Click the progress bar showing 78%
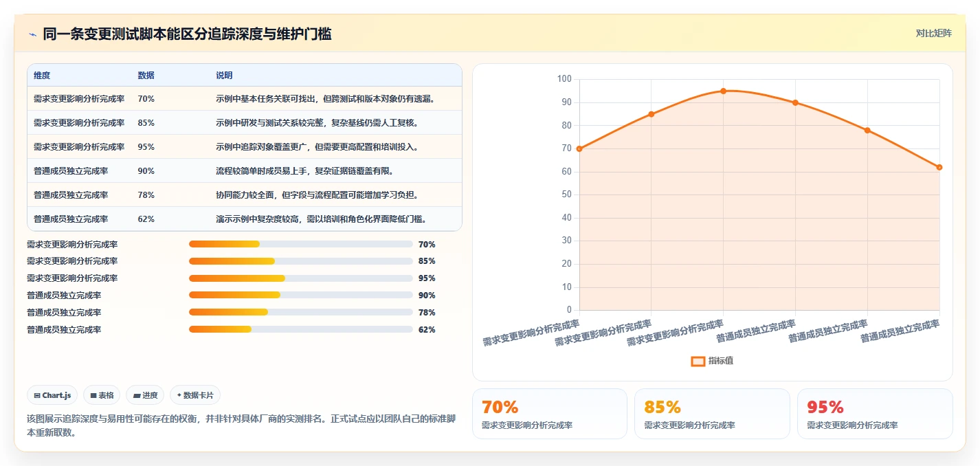980x466 pixels. (x=300, y=312)
